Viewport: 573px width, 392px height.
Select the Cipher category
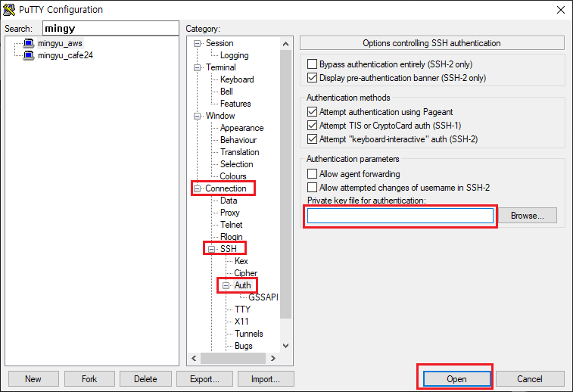[245, 273]
